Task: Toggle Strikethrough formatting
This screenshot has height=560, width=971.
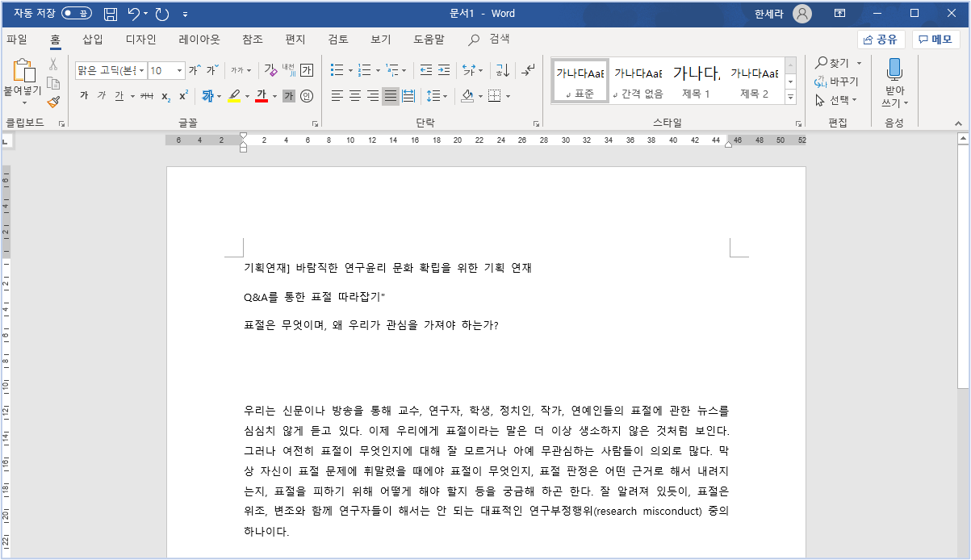Action: click(147, 96)
